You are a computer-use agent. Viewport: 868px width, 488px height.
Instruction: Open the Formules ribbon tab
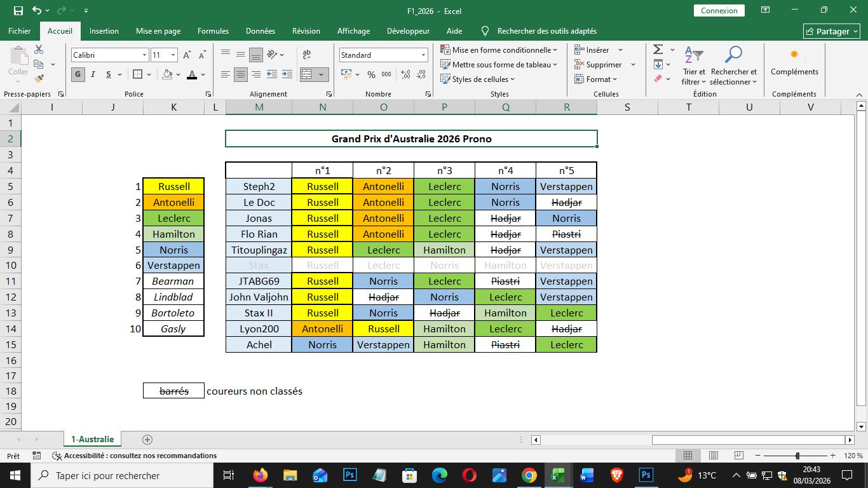[x=213, y=31]
